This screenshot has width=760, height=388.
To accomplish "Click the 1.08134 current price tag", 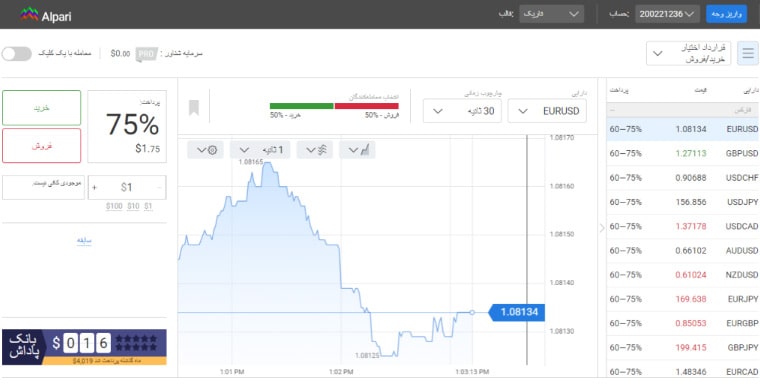I will (517, 312).
